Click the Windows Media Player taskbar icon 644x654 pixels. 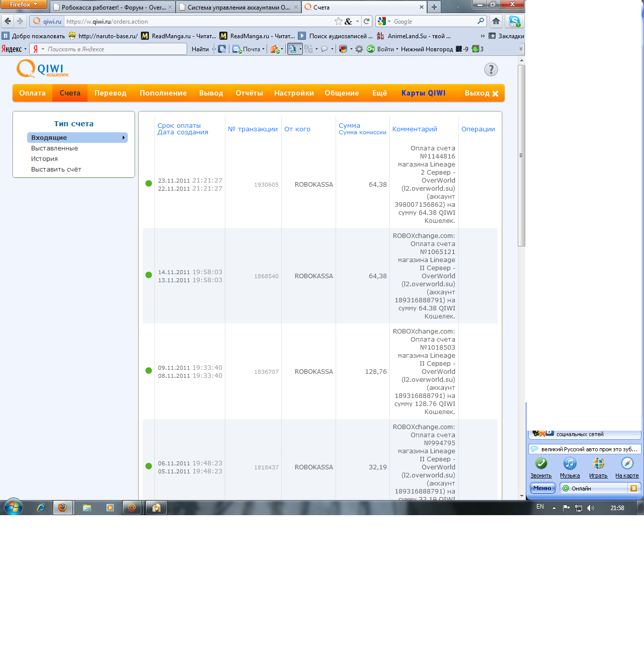[x=110, y=508]
